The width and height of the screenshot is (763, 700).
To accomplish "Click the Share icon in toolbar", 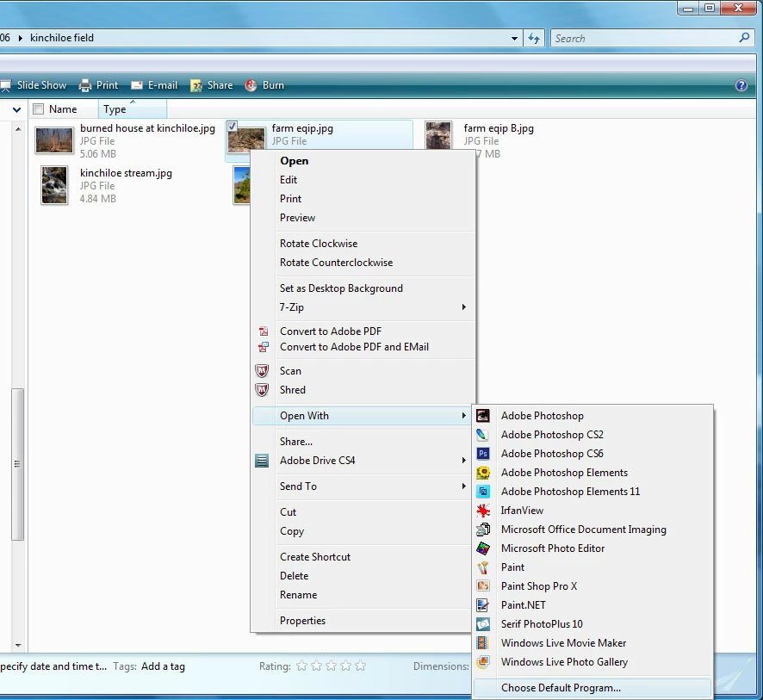I will click(x=196, y=85).
